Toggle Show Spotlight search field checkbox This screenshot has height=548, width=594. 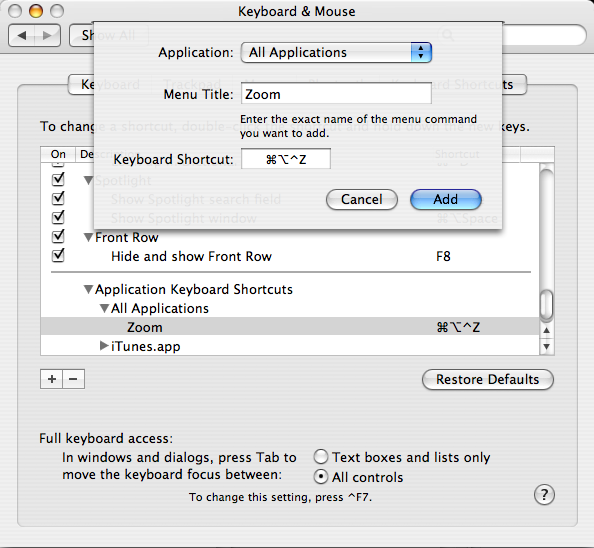click(58, 198)
